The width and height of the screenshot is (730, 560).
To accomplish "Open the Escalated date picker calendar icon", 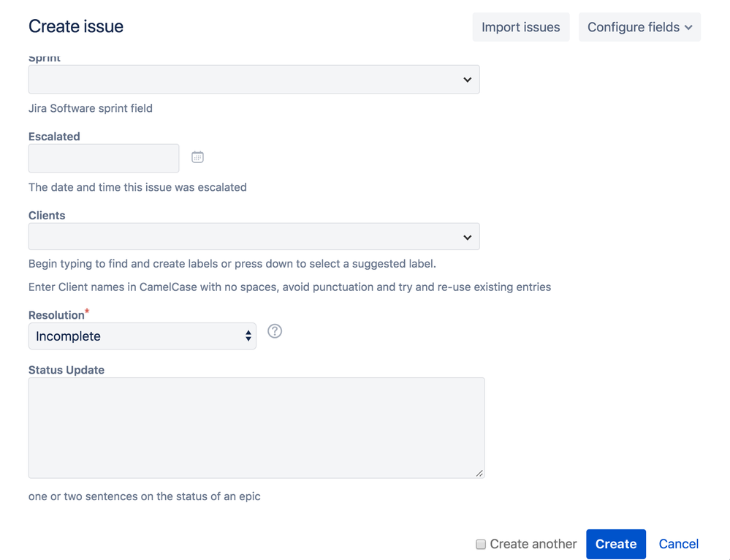I will (x=197, y=157).
